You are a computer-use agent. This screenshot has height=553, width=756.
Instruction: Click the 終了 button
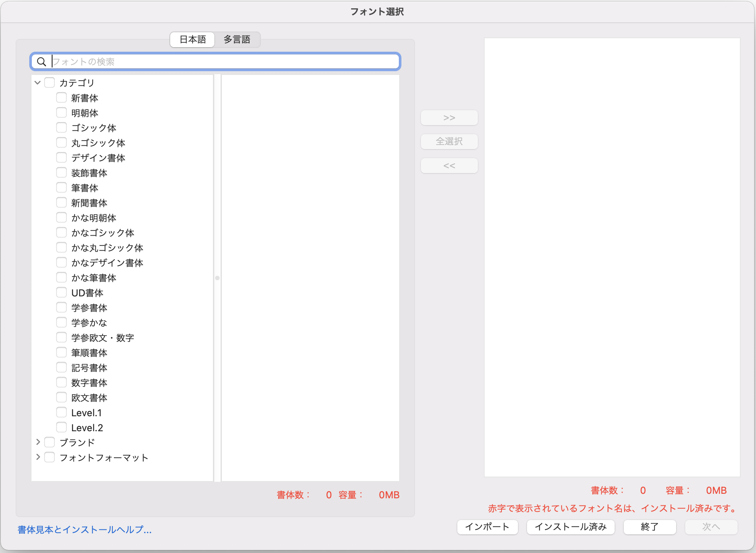click(x=649, y=527)
